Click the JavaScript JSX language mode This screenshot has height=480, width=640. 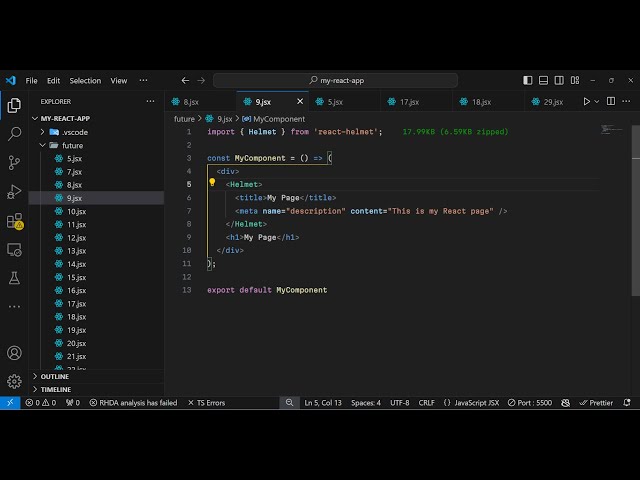pos(472,403)
